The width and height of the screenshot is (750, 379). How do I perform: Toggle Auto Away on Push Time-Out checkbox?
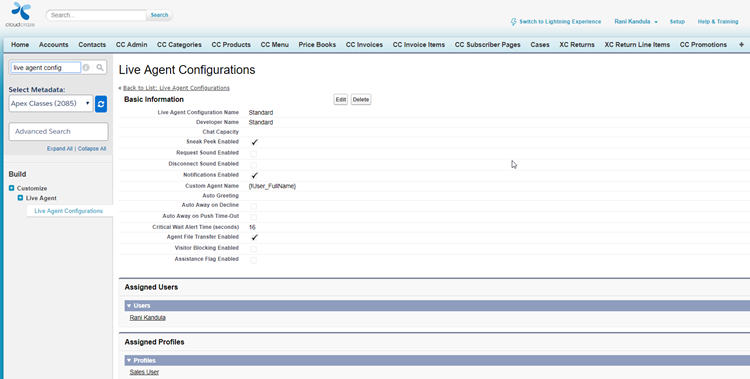tap(254, 217)
